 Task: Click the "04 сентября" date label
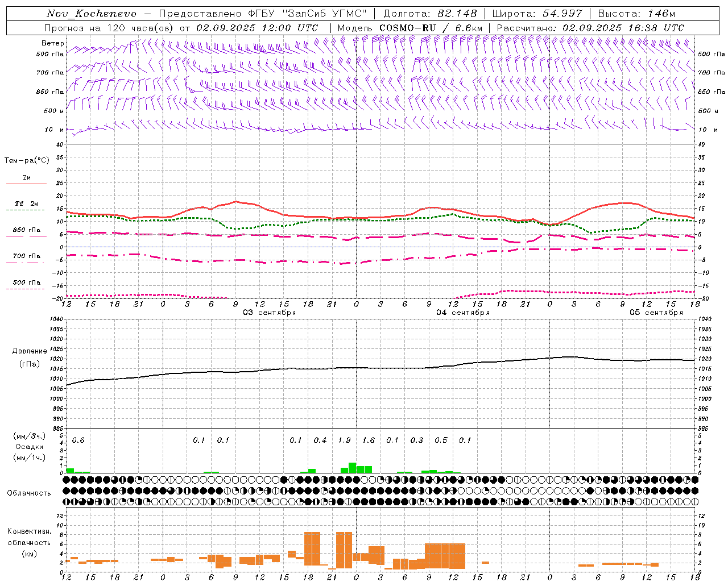click(463, 313)
